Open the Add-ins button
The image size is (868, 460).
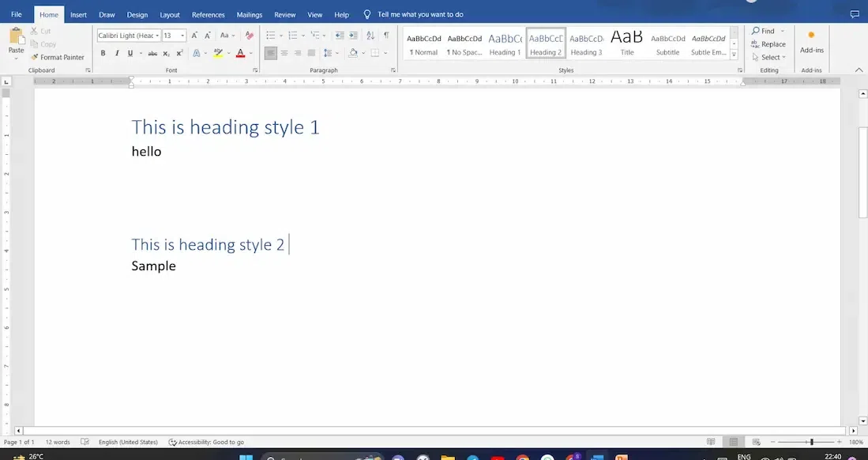tap(812, 42)
